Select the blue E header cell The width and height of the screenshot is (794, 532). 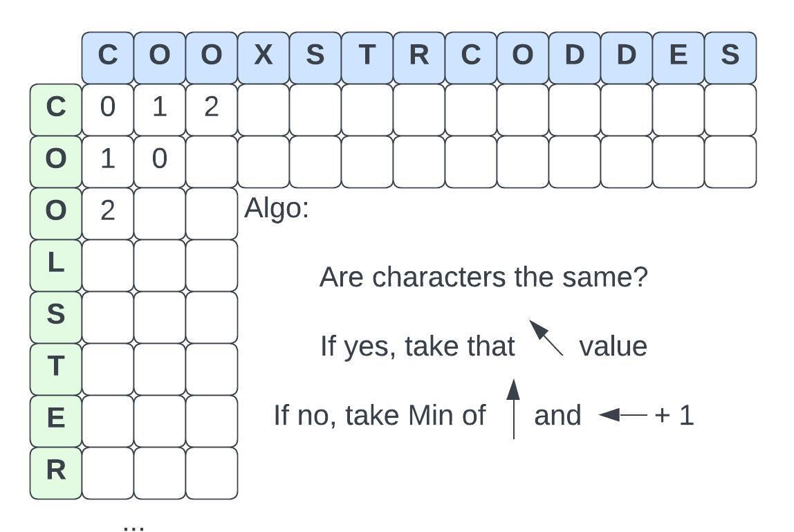tap(678, 55)
